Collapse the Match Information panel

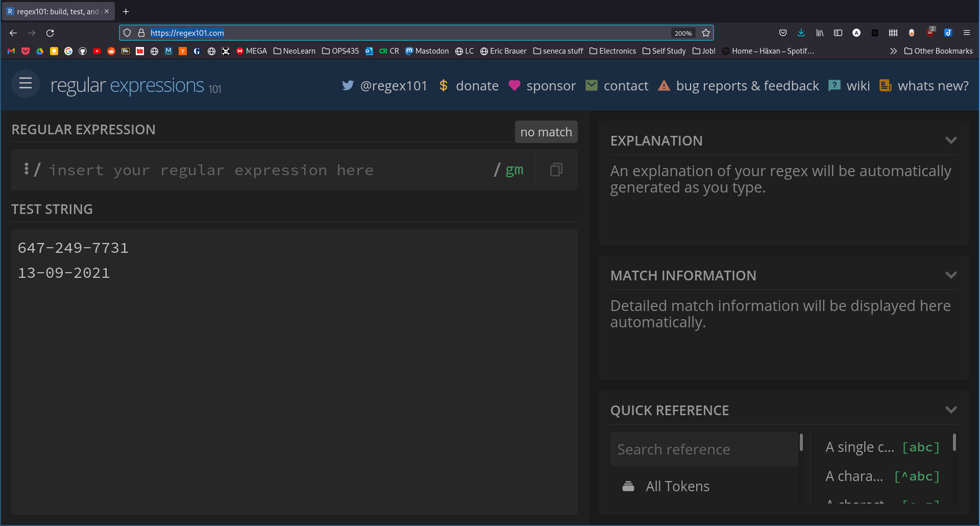click(x=950, y=275)
